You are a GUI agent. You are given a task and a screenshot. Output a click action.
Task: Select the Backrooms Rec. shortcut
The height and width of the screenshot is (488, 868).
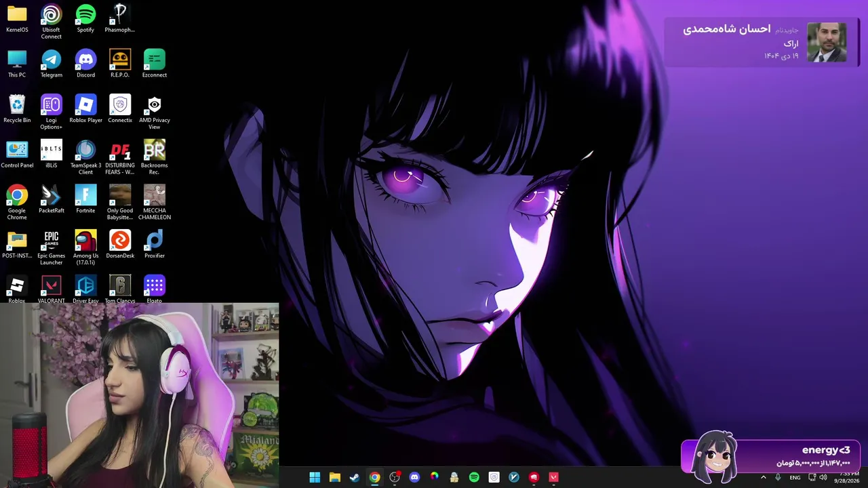(x=155, y=157)
